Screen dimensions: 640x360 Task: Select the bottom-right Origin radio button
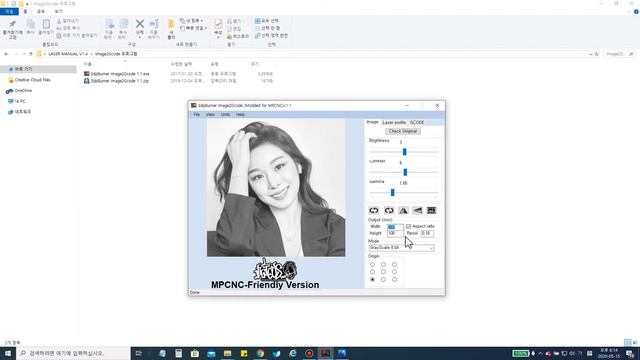(x=394, y=280)
